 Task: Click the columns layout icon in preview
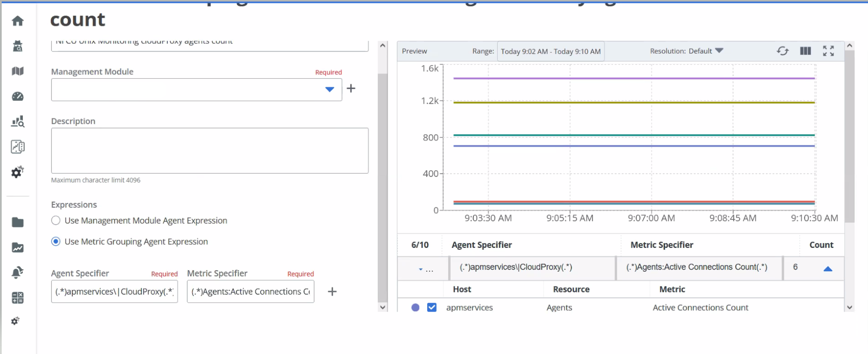(x=805, y=51)
